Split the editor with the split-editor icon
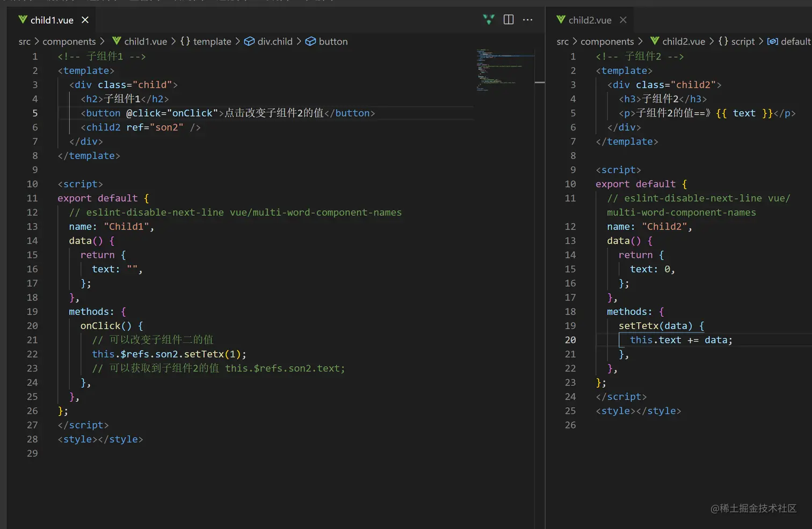 tap(509, 20)
